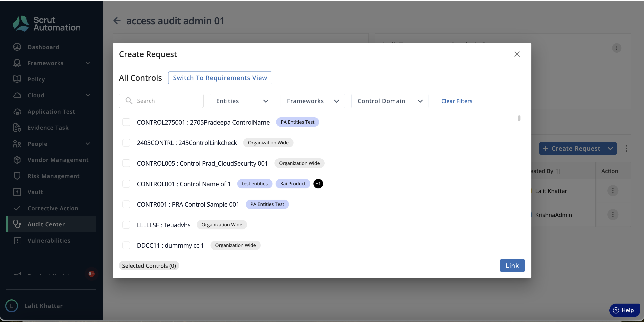
Task: Check the CONTROL005 Cloud Security checkbox
Action: 126,163
